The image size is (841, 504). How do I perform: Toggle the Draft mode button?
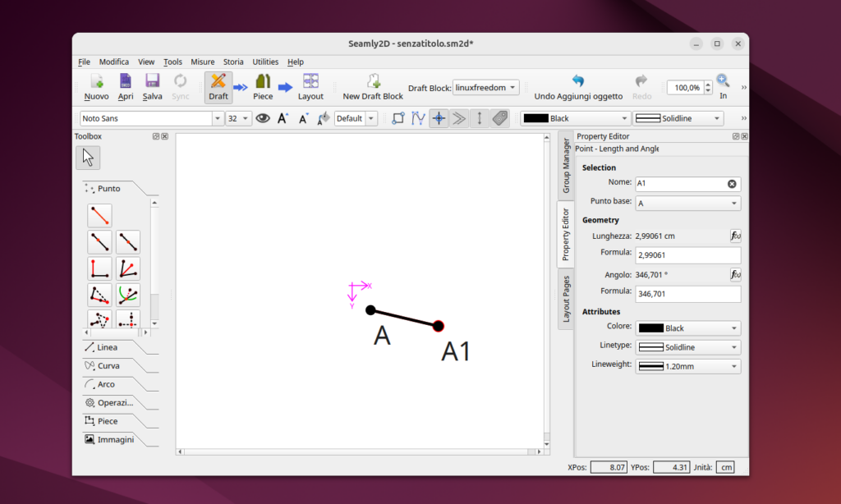218,85
